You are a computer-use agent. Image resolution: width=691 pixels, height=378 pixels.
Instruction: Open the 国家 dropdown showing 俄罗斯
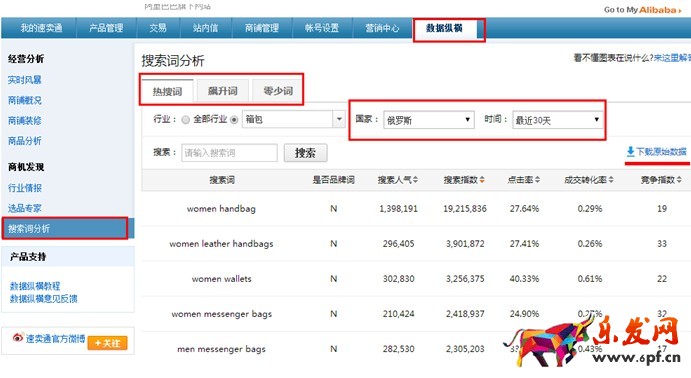tap(429, 120)
